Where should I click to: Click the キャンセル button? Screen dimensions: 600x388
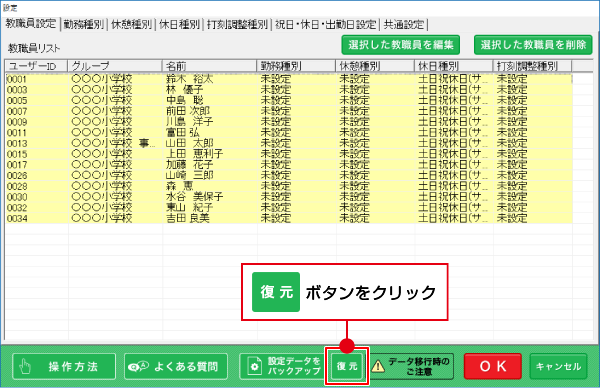coord(558,366)
